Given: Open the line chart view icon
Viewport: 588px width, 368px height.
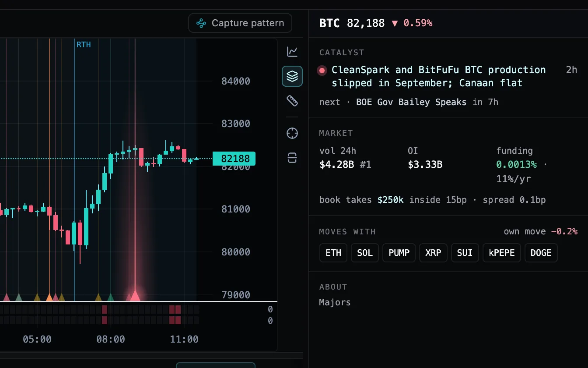Looking at the screenshot, I should 292,52.
